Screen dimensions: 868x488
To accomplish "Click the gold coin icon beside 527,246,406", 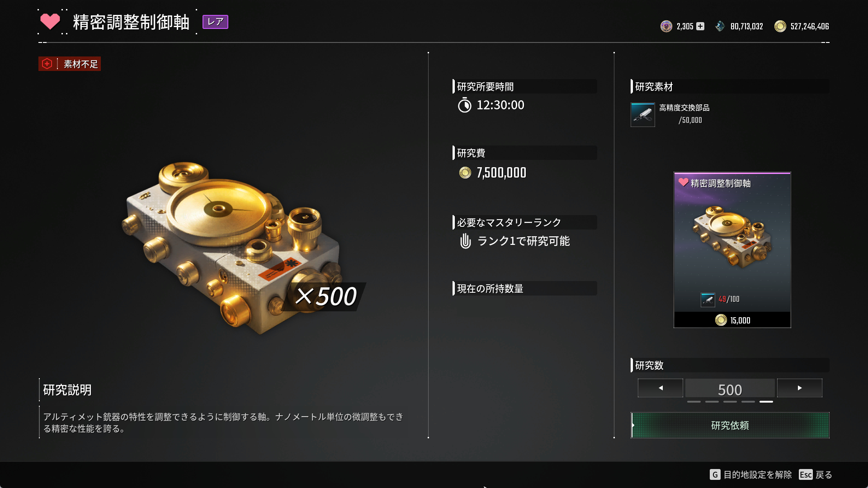I will 780,26.
